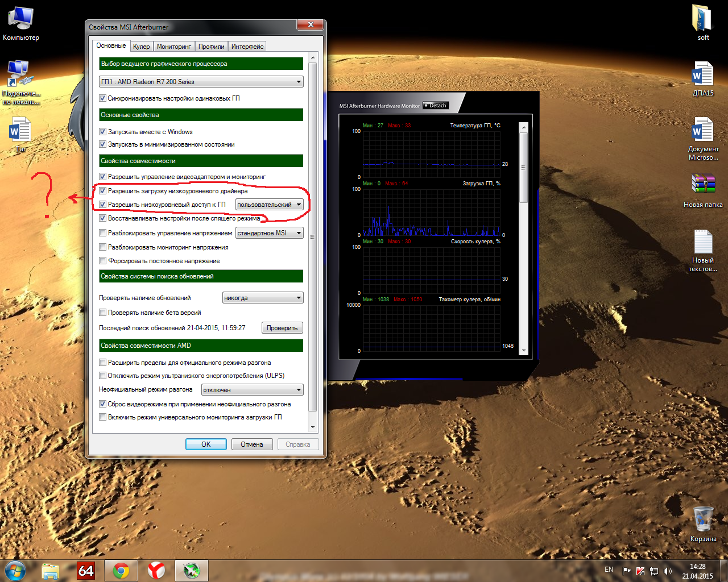The image size is (728, 582).
Task: Enable Включить режим универсального мониторинга загрузки ГП
Action: (x=103, y=417)
